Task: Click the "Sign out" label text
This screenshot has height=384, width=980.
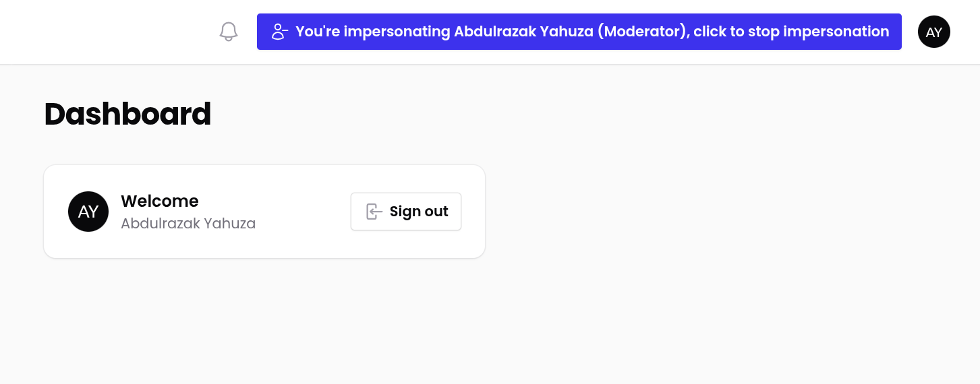Action: (419, 212)
